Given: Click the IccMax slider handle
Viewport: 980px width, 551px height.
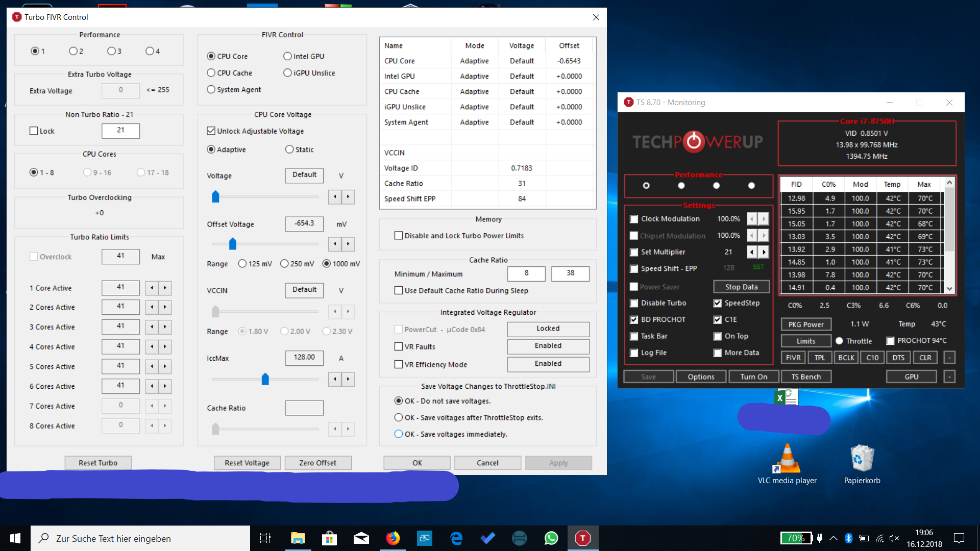Looking at the screenshot, I should click(265, 379).
